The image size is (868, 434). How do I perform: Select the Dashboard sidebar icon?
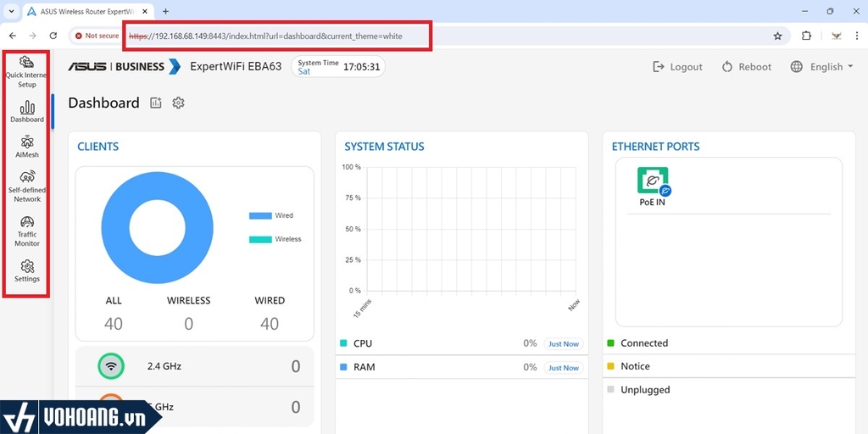(x=27, y=111)
